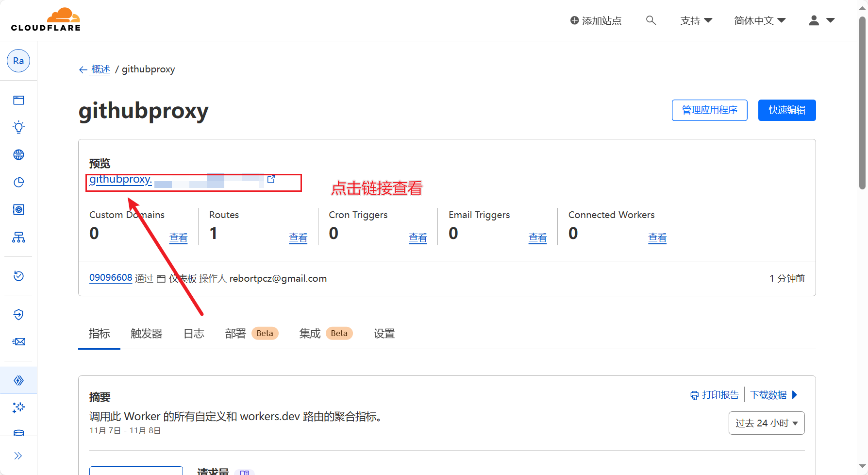This screenshot has height=475, width=868.
Task: Open external link icon beside githubproxy preview
Action: 271,179
